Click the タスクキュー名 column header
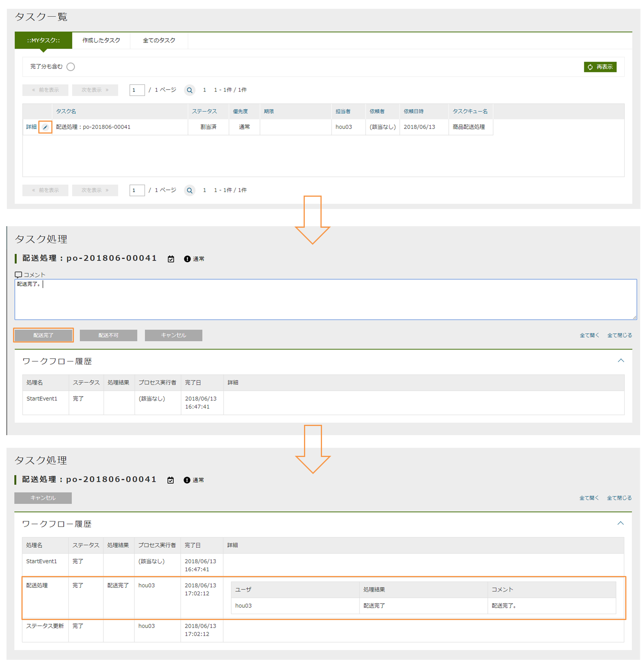Image resolution: width=644 pixels, height=669 pixels. click(470, 111)
